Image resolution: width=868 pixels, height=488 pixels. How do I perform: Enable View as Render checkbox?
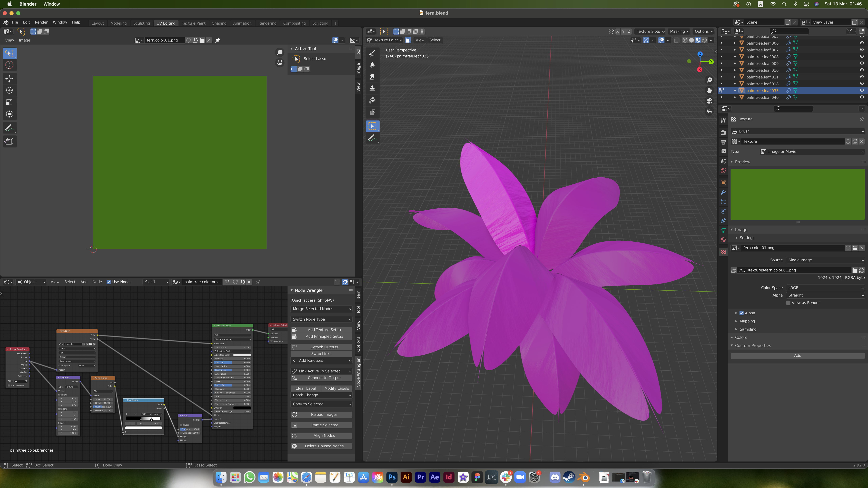(788, 303)
